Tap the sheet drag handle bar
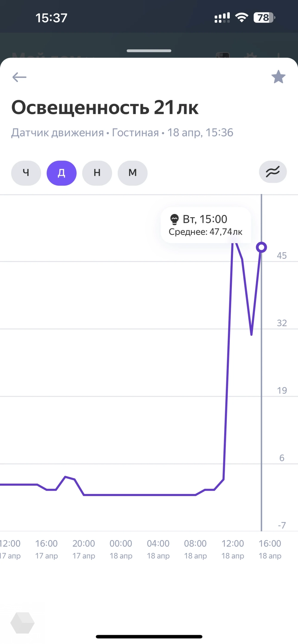Viewport: 298px width, 644px height. click(x=149, y=51)
